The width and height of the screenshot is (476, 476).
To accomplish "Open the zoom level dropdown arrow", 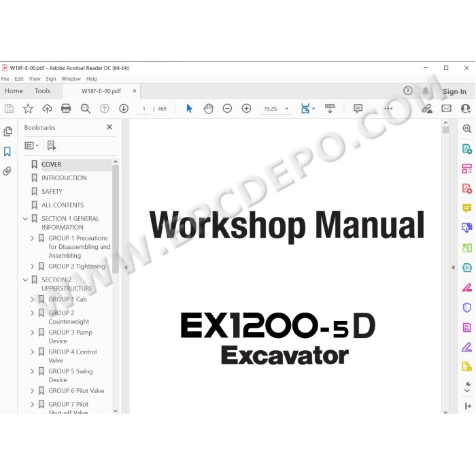I will pyautogui.click(x=286, y=109).
